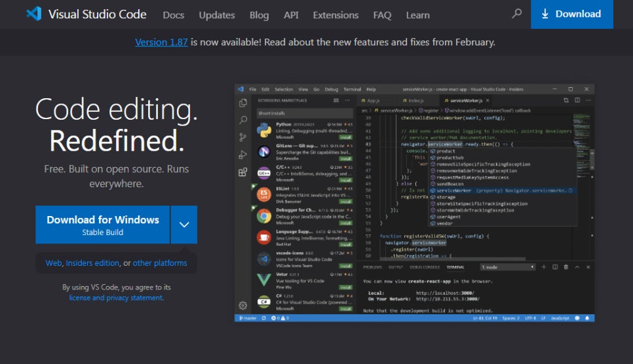Open the Extensions panel more actions ellipsis
The width and height of the screenshot is (633, 364).
[347, 100]
